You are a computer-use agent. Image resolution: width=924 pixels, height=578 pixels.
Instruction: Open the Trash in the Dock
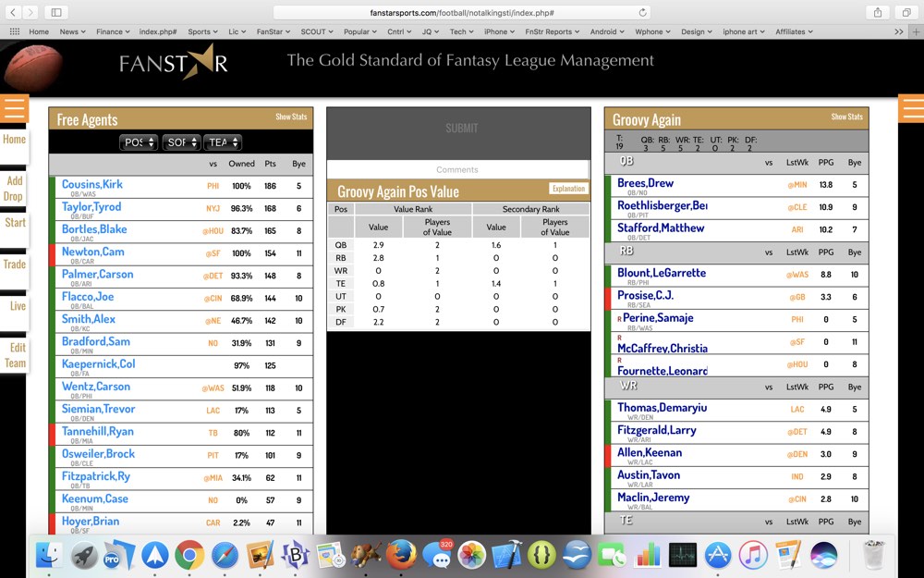(874, 555)
